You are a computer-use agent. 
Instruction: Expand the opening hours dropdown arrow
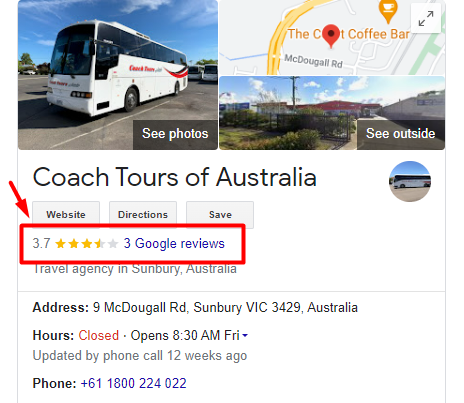click(x=245, y=336)
